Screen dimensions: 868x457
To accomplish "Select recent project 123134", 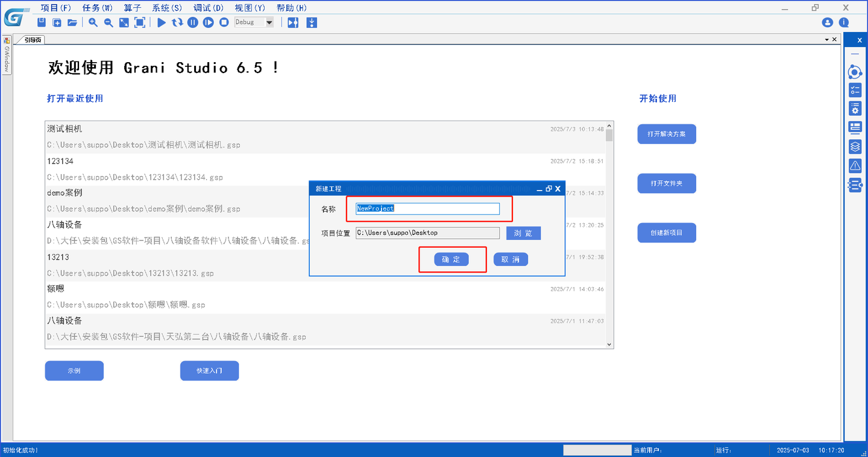I will coord(325,169).
